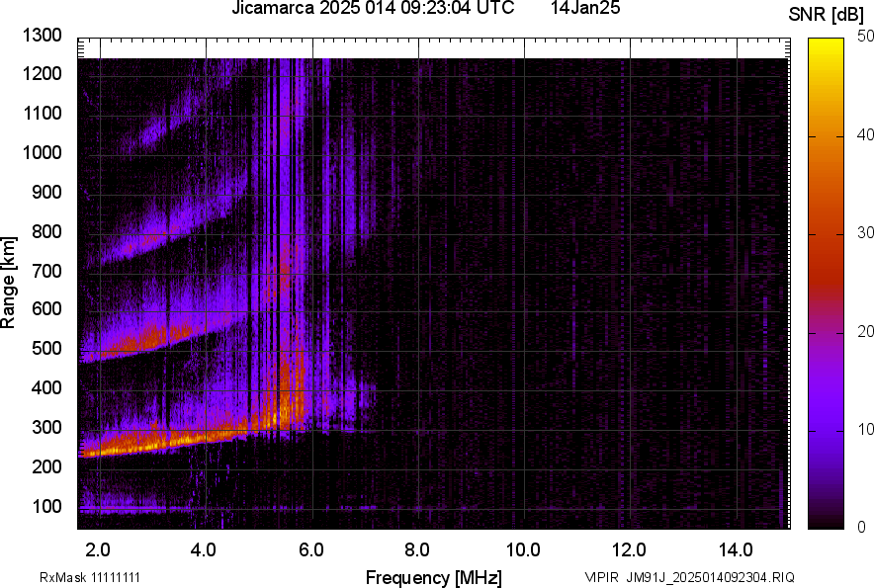
Task: Click the range tick label '1300'
Action: [42, 36]
